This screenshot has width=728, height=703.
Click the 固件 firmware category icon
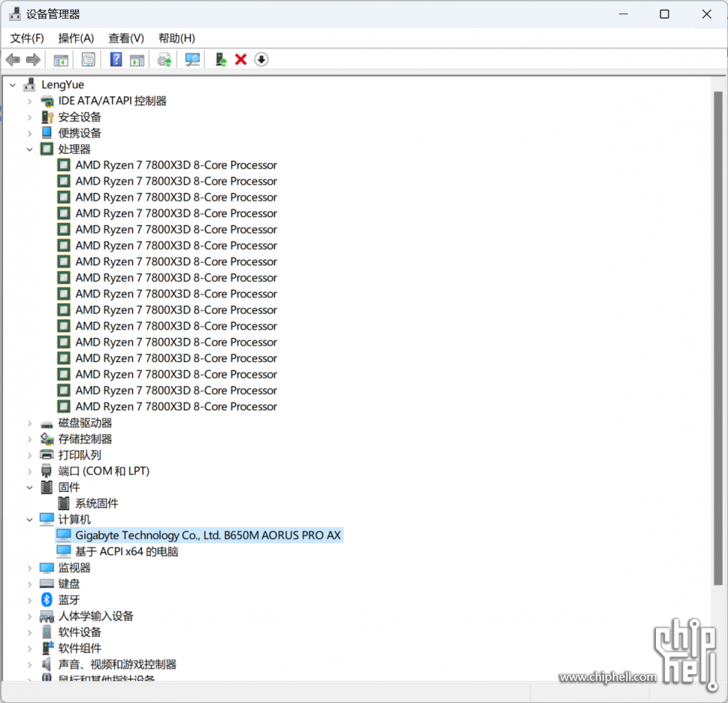(47, 487)
